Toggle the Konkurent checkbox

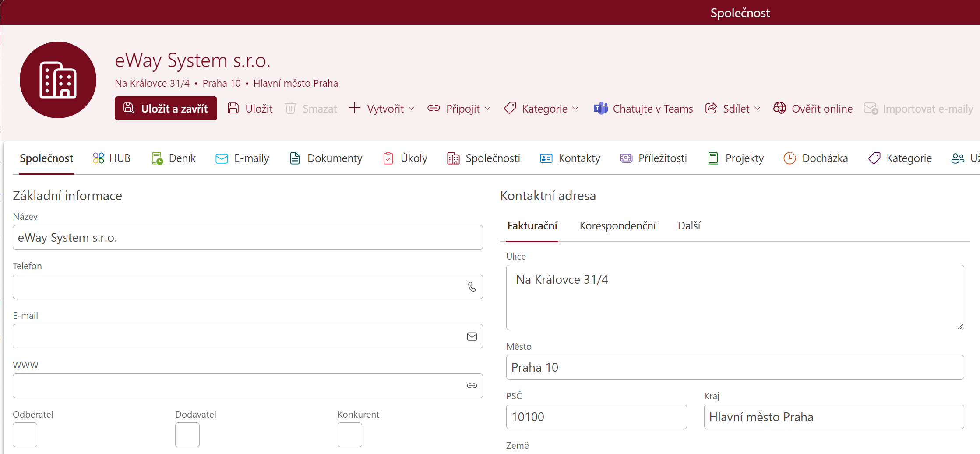pyautogui.click(x=350, y=435)
